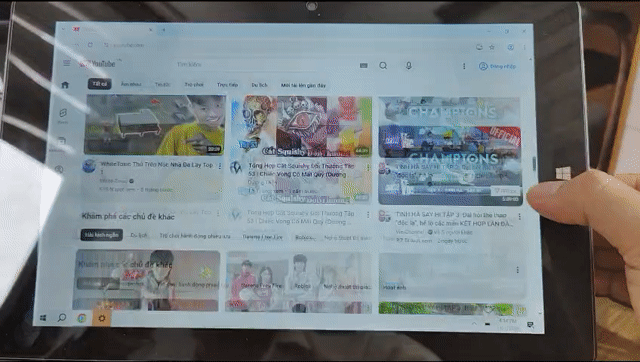The image size is (640, 362).
Task: Click the 'Đăng nhập' sign-in button
Action: [498, 66]
